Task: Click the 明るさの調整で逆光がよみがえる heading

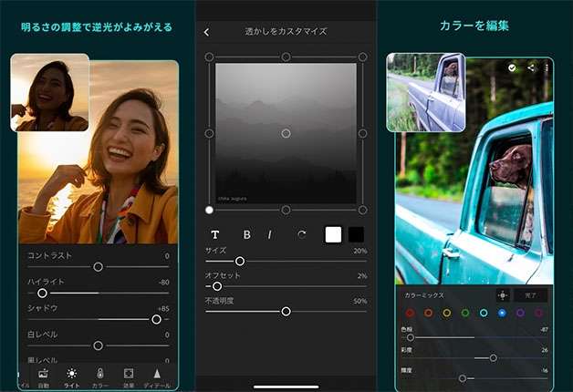Action: point(97,27)
